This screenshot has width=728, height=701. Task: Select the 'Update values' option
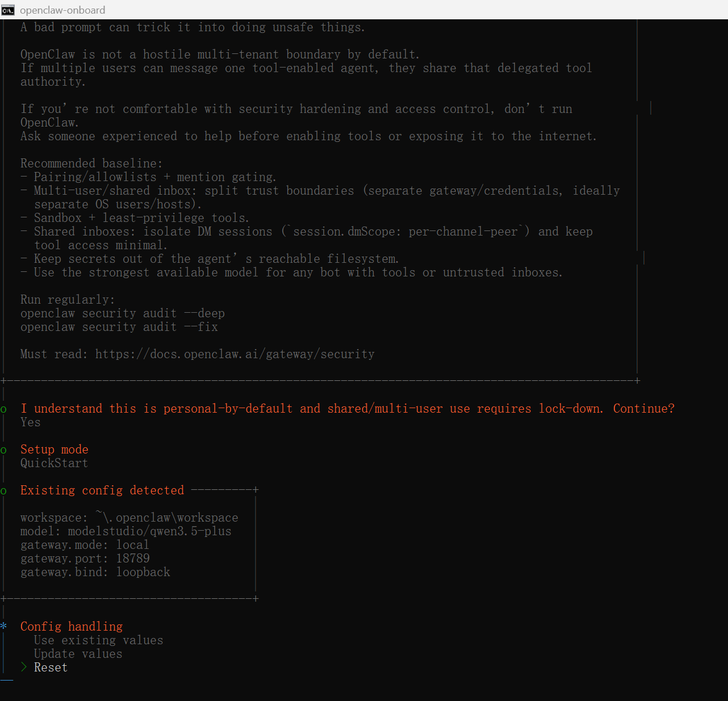78,654
